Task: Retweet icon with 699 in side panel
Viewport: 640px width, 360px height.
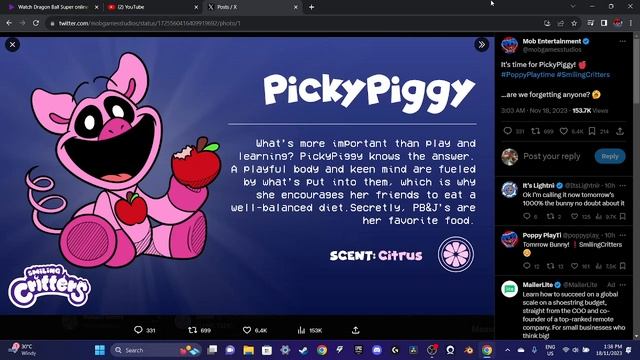Action: click(x=535, y=131)
